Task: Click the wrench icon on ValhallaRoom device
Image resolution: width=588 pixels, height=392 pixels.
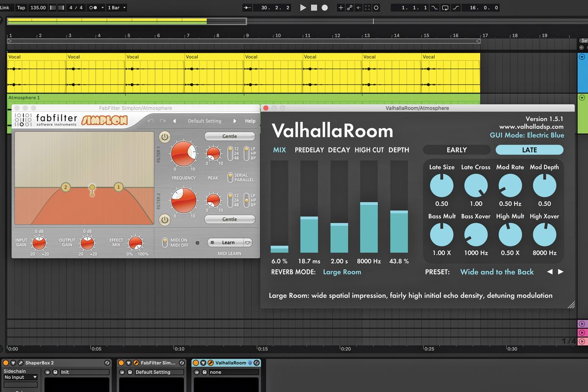Action: [x=211, y=363]
